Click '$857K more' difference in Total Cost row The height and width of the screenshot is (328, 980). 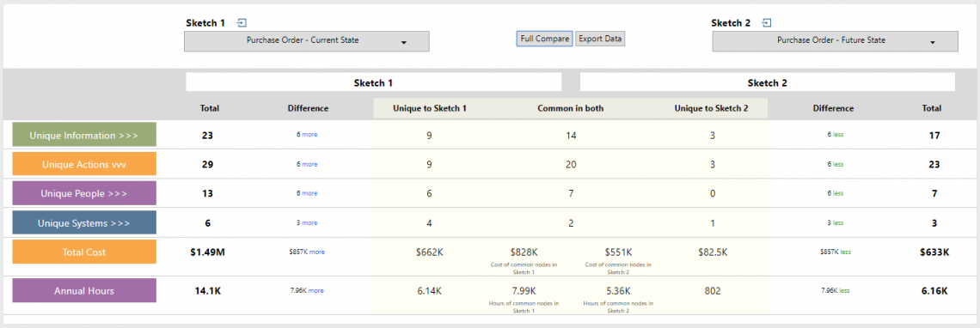(x=307, y=252)
